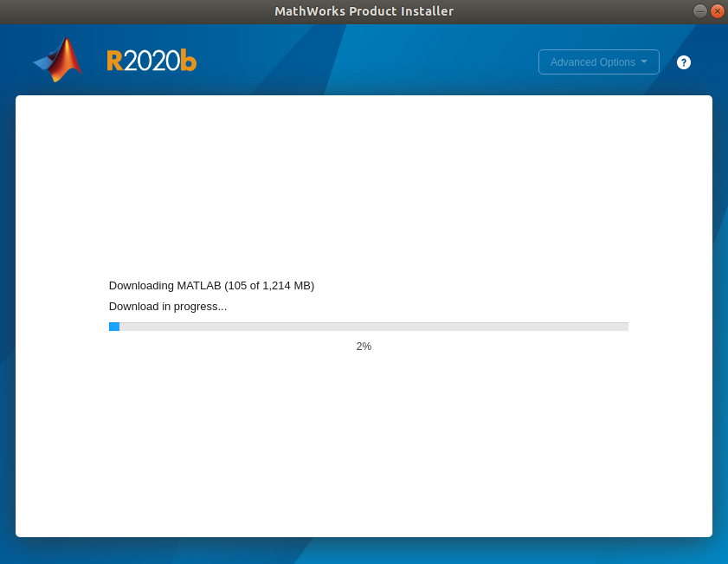Click the R2020b release label
Image resolution: width=728 pixels, height=564 pixels.
(x=151, y=61)
